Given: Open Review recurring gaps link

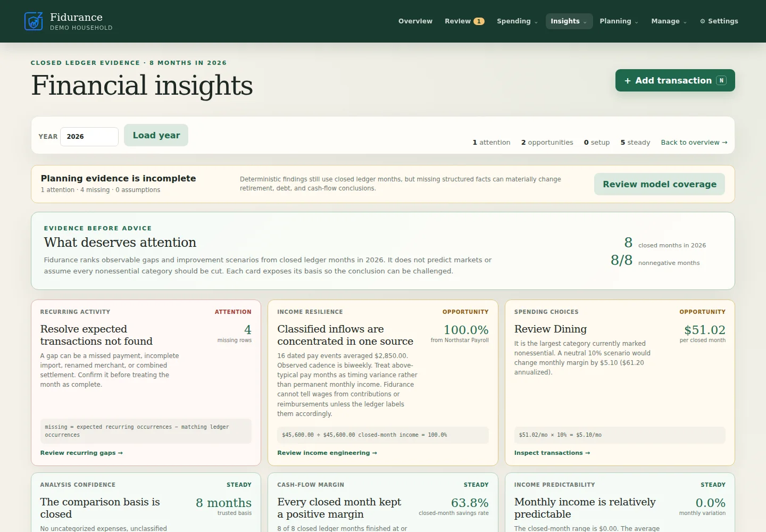Looking at the screenshot, I should pyautogui.click(x=81, y=453).
